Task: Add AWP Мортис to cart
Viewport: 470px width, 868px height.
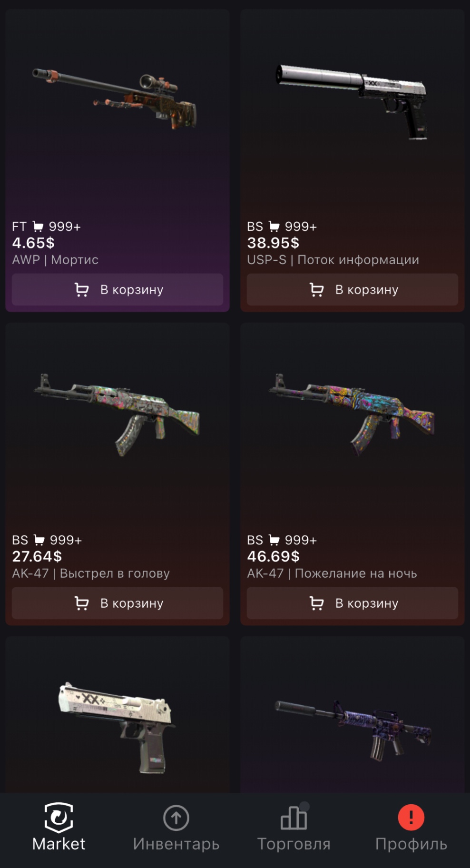Action: coord(117,289)
